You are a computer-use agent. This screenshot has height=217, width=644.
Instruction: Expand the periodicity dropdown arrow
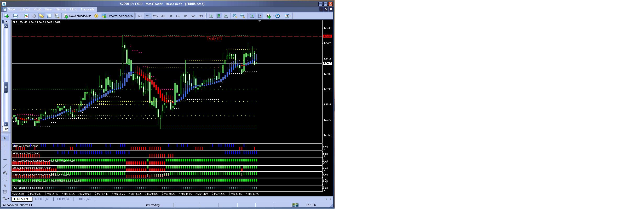pyautogui.click(x=281, y=16)
